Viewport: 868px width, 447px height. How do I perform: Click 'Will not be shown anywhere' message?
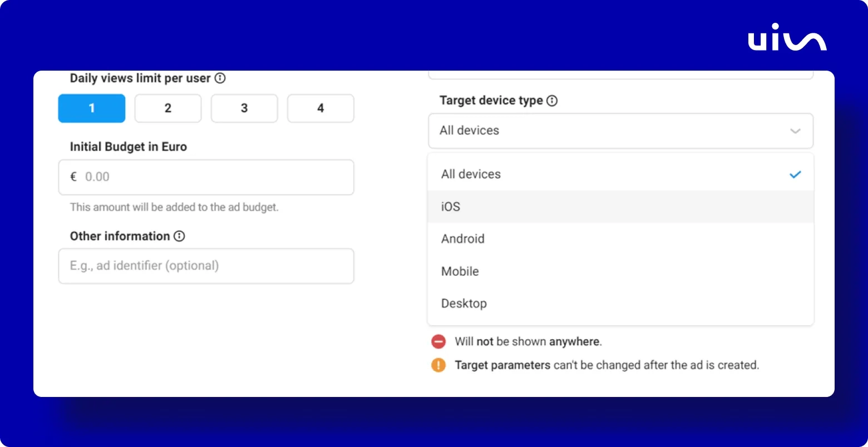pos(529,341)
